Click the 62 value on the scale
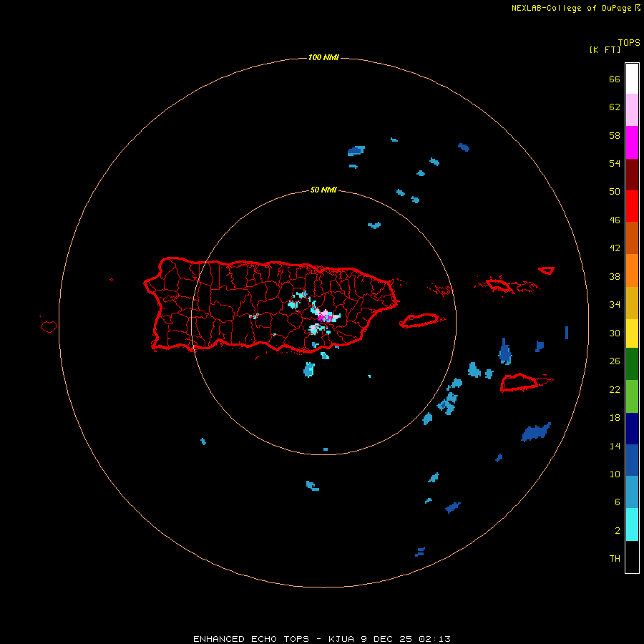 click(x=615, y=107)
